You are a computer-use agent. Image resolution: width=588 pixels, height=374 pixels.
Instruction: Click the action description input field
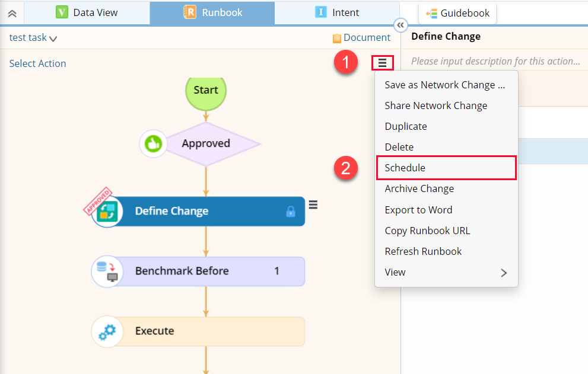495,61
